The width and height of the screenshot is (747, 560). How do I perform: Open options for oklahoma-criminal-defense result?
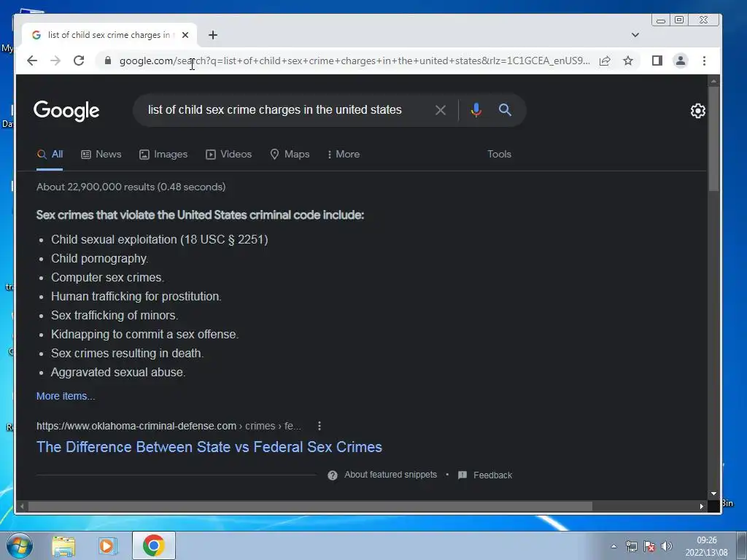[320, 426]
